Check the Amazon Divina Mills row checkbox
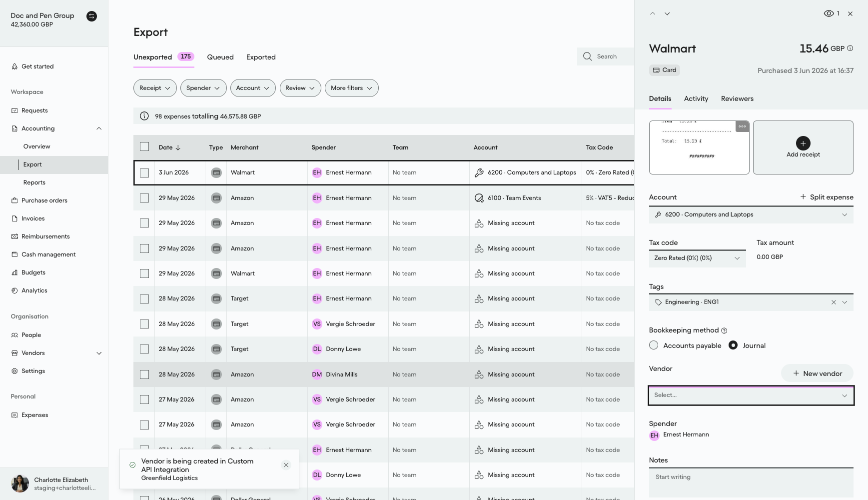Viewport: 868px width, 500px height. tap(144, 374)
